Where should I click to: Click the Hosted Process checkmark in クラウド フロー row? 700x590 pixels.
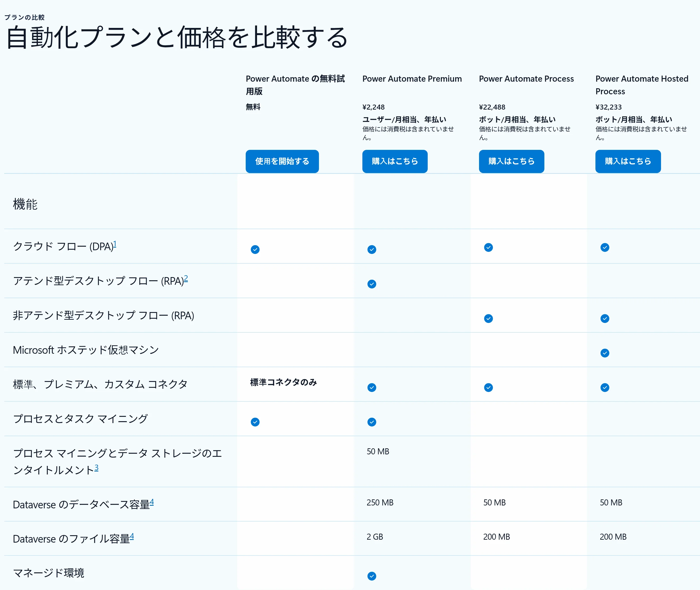(x=605, y=248)
